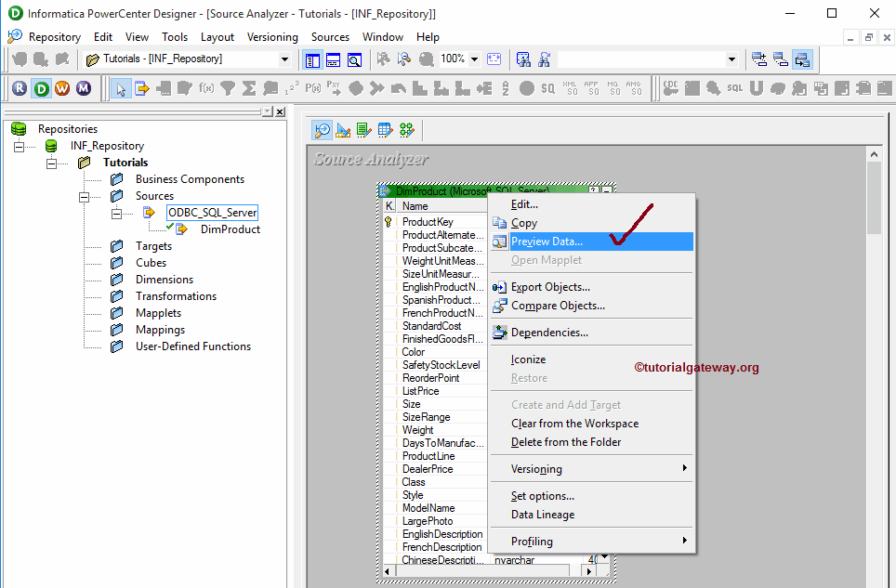Launch Repository Manager with the R icon
Viewport: 896px width, 588px height.
coord(20,88)
